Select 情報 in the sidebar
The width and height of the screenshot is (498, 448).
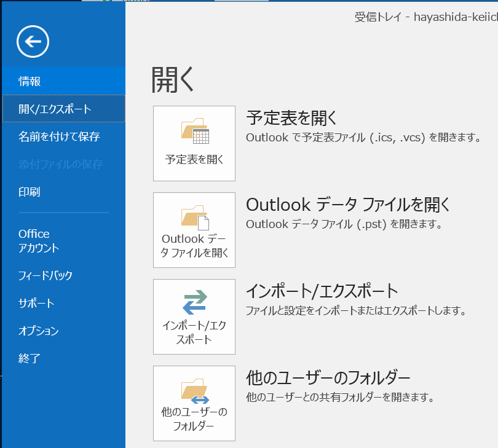pos(30,81)
